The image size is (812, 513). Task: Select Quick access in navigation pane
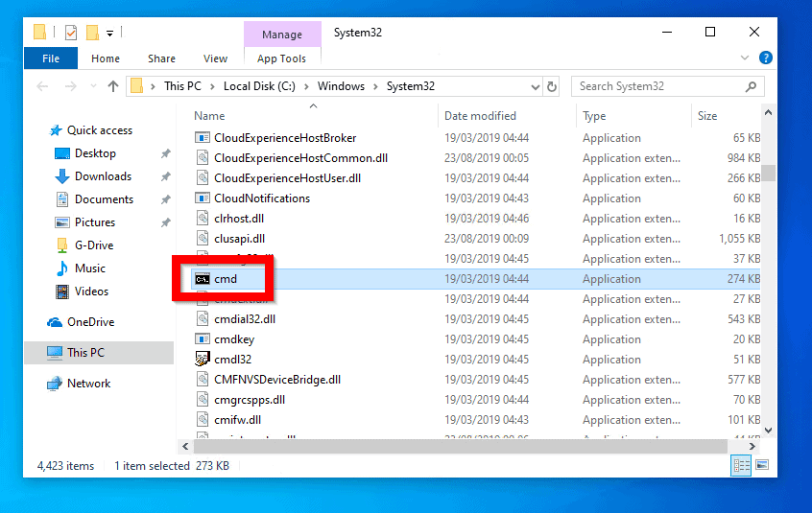point(100,130)
